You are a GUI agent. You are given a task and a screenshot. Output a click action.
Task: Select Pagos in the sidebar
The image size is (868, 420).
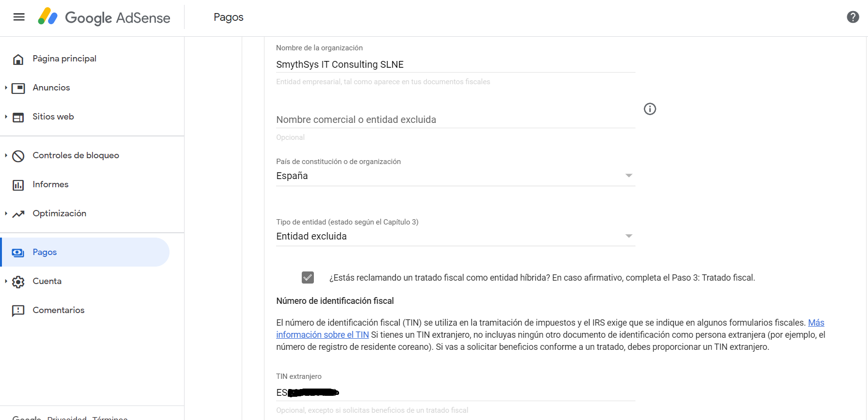[45, 252]
